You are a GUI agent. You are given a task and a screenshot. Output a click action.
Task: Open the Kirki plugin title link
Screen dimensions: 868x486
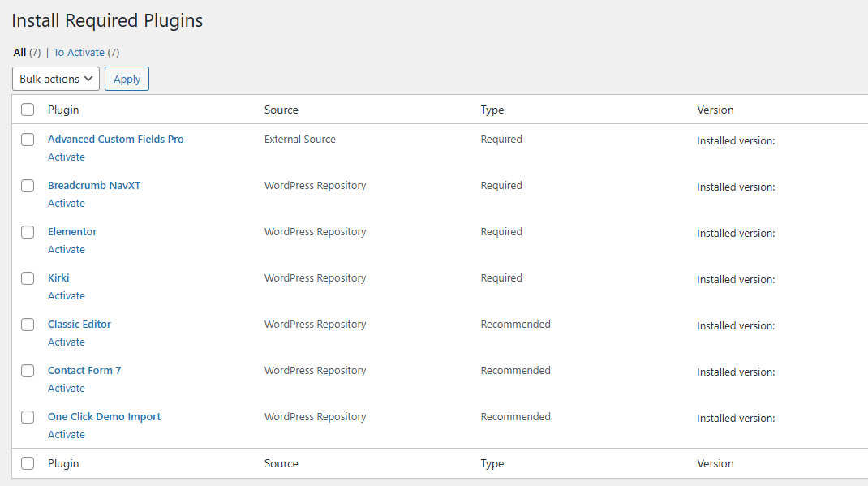click(58, 278)
